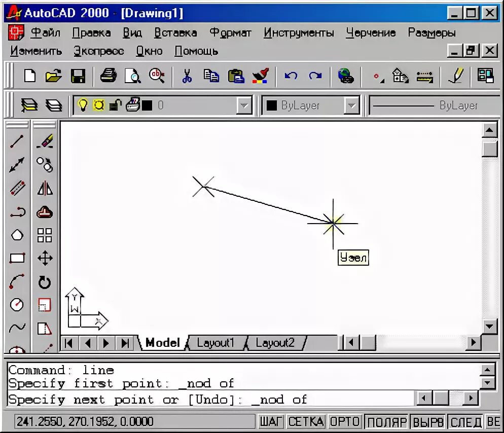Screen dimensions: 504x433
Task: Select the Scale tool
Action: 44,305
